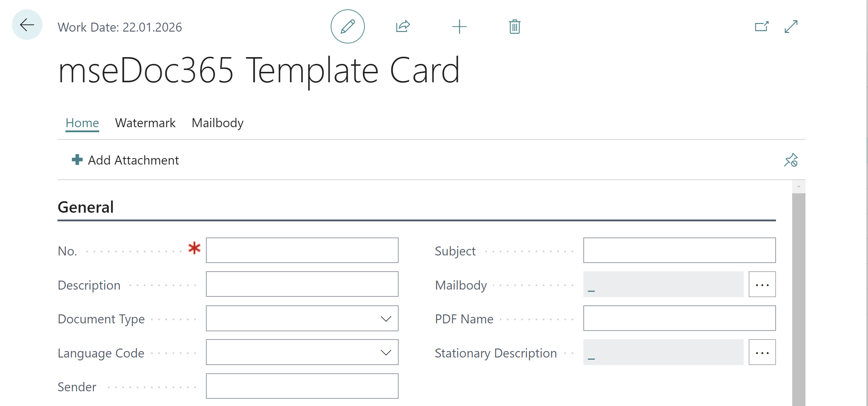Open the Document Type dropdown
The height and width of the screenshot is (406, 868).
386,318
